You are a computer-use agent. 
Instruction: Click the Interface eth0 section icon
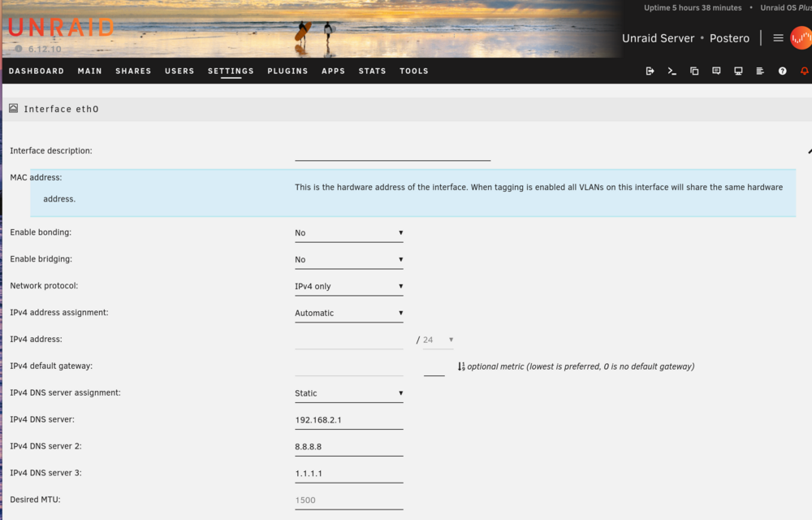[x=14, y=108]
